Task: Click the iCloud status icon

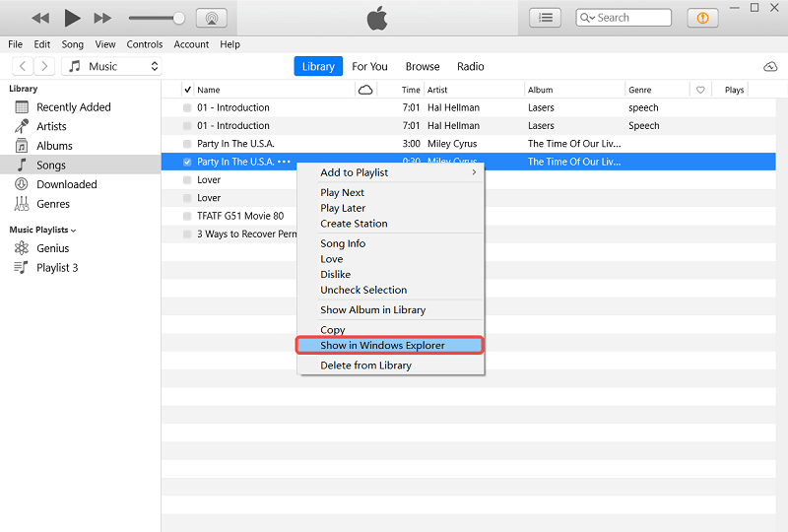Action: 769,66
